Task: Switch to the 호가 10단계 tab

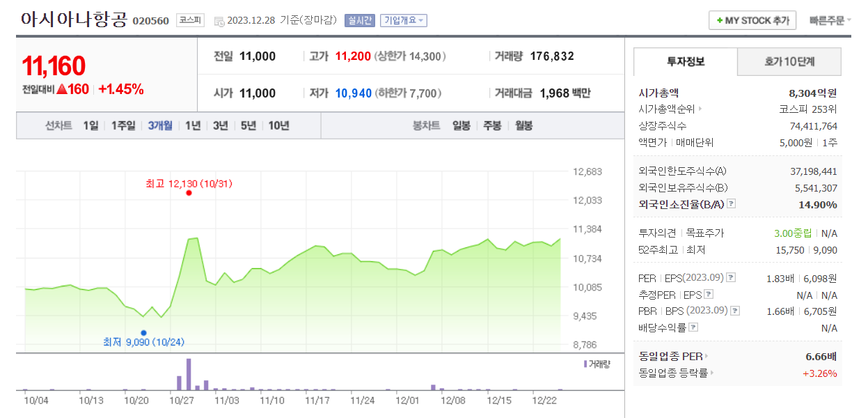Action: 789,61
